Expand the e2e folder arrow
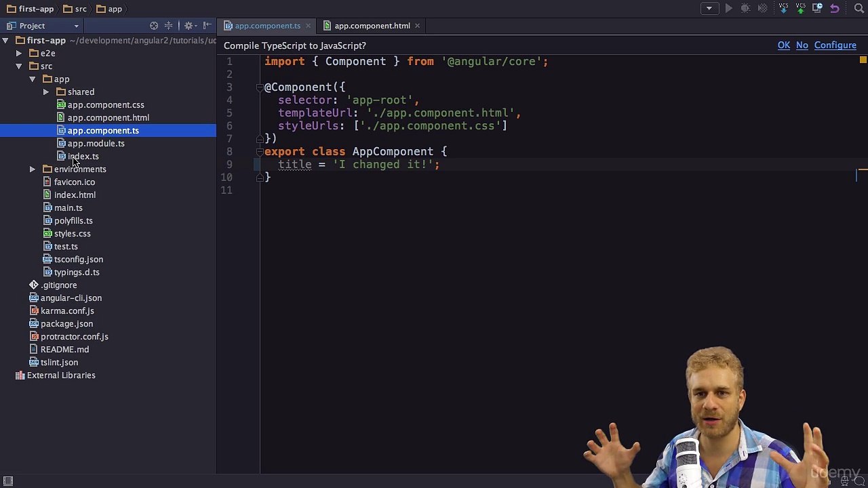Image resolution: width=868 pixels, height=488 pixels. (19, 54)
